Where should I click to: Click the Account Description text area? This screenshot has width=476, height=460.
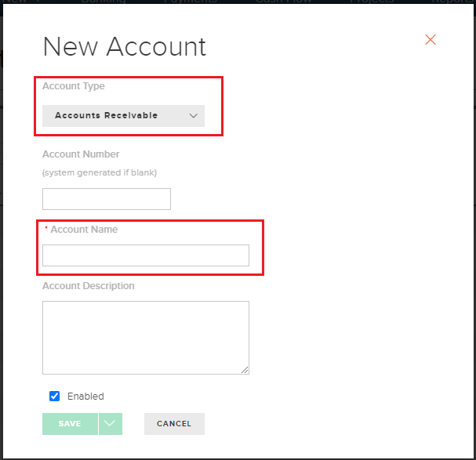tap(146, 338)
